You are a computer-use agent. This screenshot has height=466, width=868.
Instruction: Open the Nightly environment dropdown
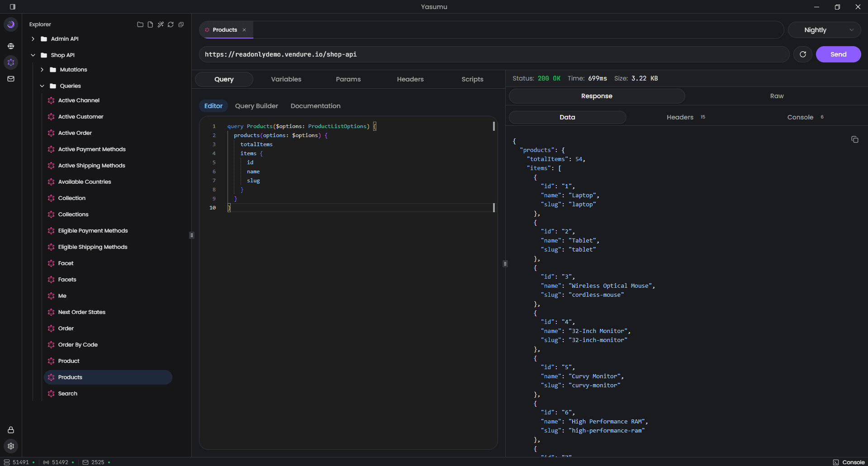[x=825, y=30]
